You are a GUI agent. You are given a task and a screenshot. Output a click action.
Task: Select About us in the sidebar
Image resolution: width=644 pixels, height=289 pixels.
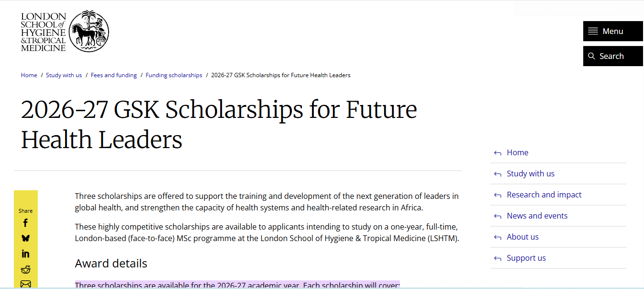(x=522, y=237)
